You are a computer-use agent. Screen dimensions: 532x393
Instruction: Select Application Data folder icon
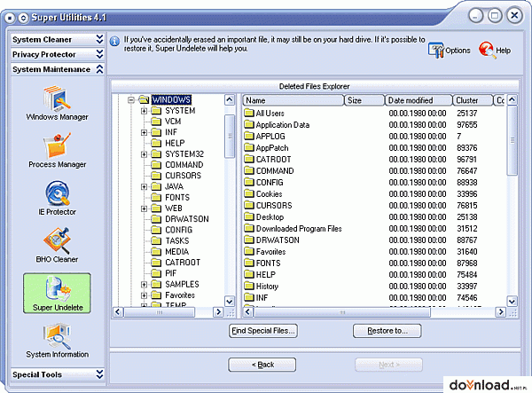pos(249,124)
